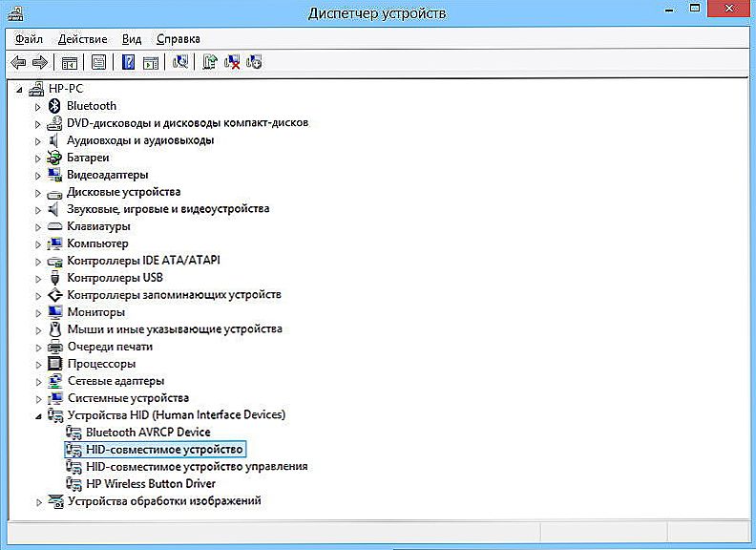Select the Bluetooth category icon
The height and width of the screenshot is (550, 756).
(54, 106)
